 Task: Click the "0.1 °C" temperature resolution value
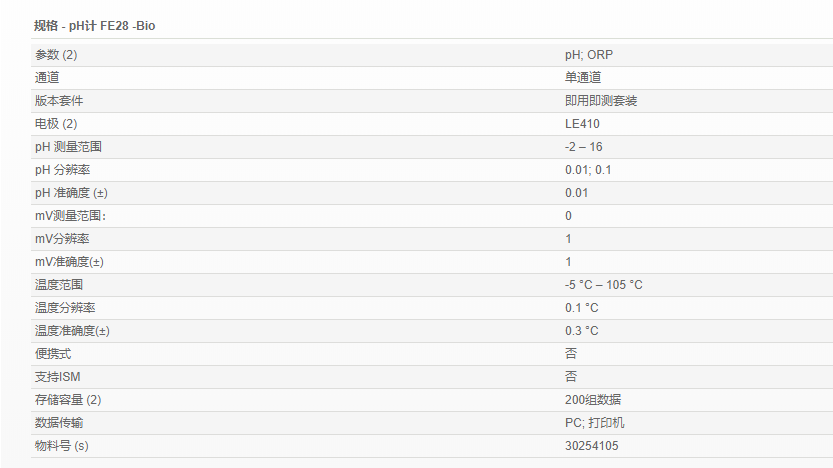click(582, 308)
